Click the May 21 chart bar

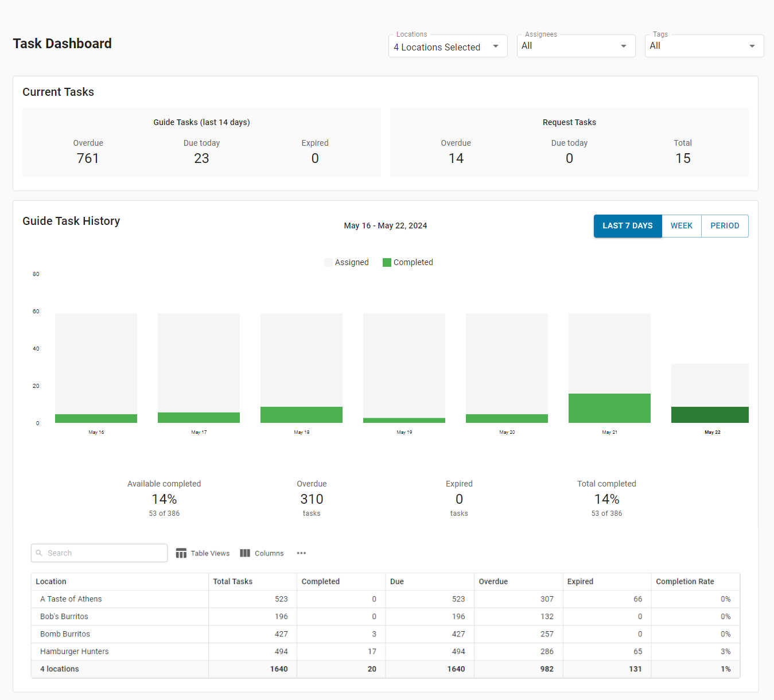(609, 368)
